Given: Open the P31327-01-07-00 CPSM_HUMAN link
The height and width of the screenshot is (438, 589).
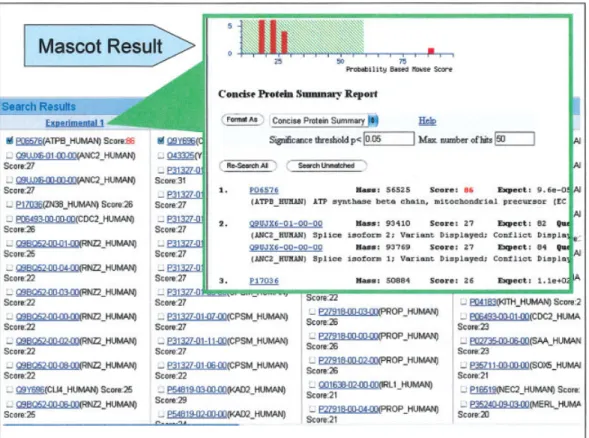Looking at the screenshot, I should coord(196,317).
